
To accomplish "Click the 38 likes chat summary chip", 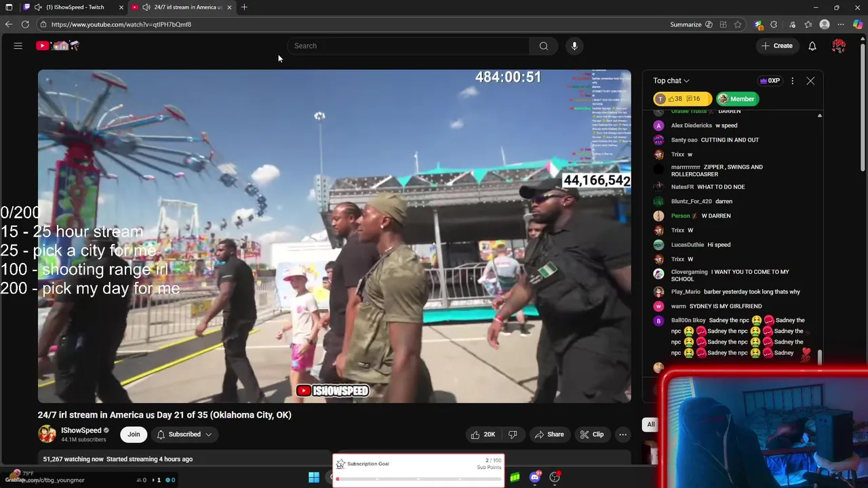I will [683, 99].
